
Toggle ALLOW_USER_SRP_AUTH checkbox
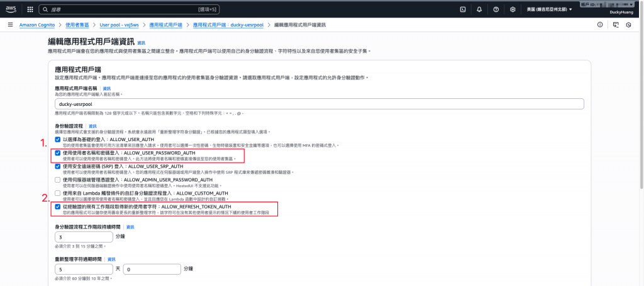pos(57,166)
